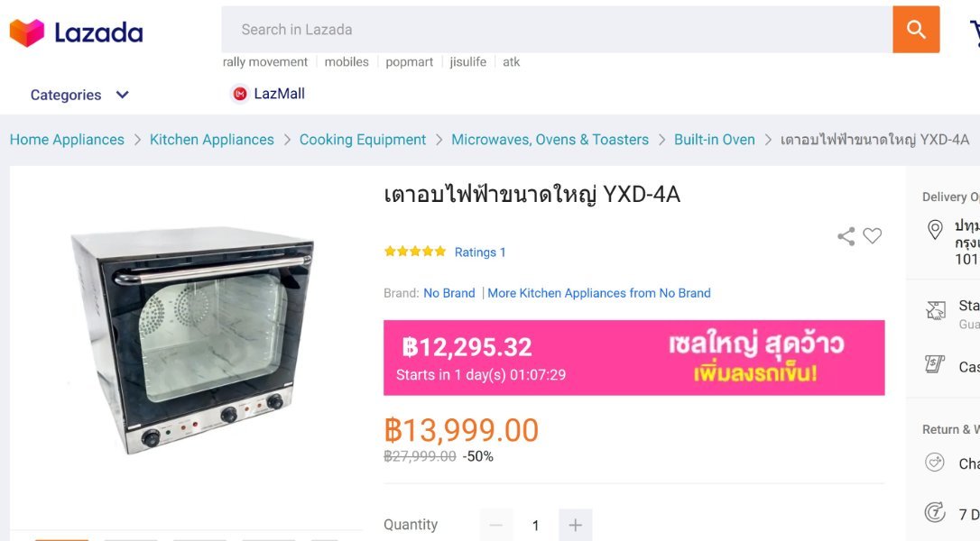
Task: Go to Built-in Oven breadcrumb
Action: (715, 140)
